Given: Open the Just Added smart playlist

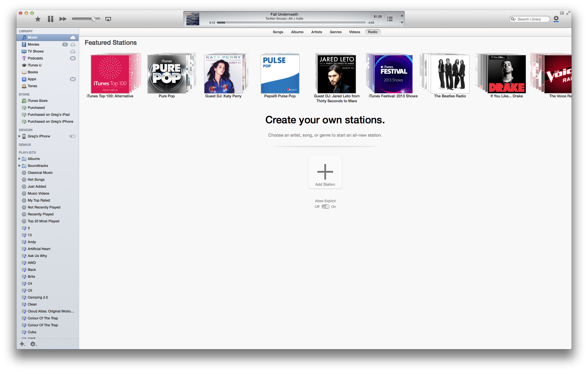Looking at the screenshot, I should click(x=47, y=187).
